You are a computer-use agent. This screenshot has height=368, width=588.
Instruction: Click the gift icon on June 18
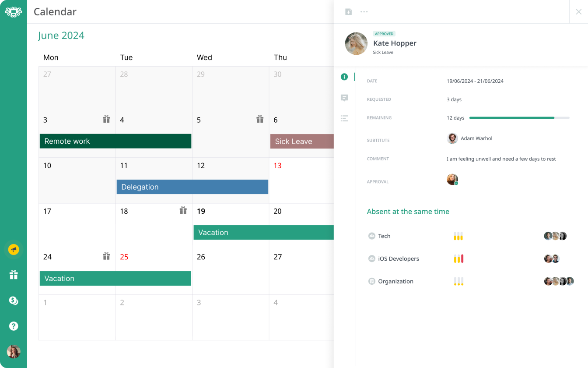pyautogui.click(x=183, y=211)
